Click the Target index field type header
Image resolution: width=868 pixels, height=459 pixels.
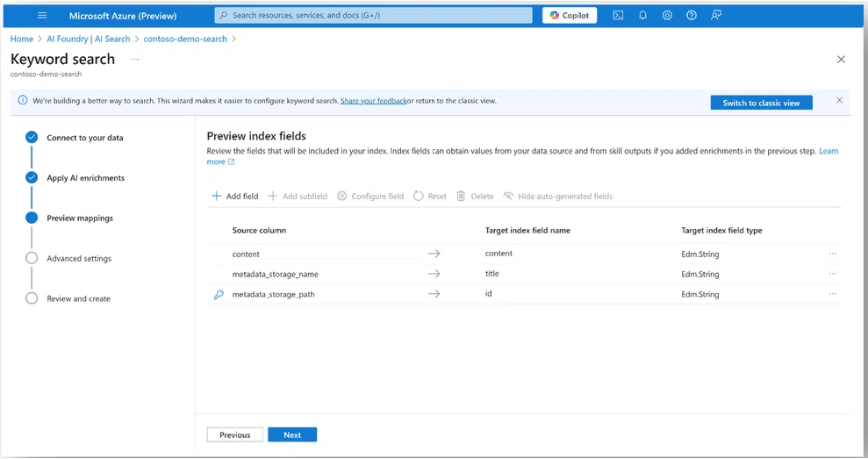pyautogui.click(x=721, y=230)
